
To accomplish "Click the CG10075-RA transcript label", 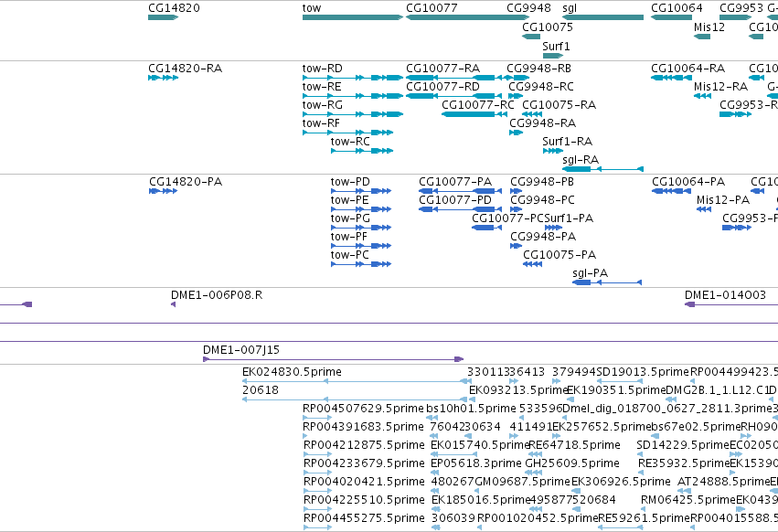I will 559,105.
